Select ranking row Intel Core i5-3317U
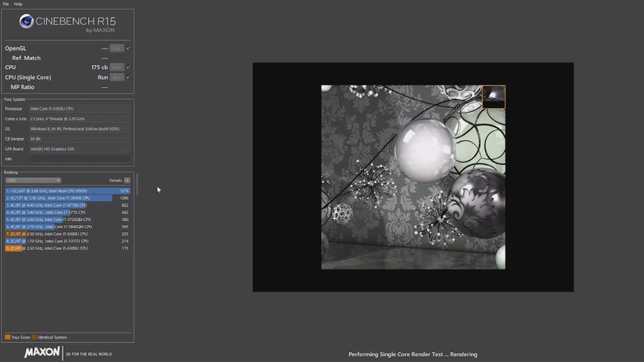The width and height of the screenshot is (644, 362). click(x=68, y=241)
